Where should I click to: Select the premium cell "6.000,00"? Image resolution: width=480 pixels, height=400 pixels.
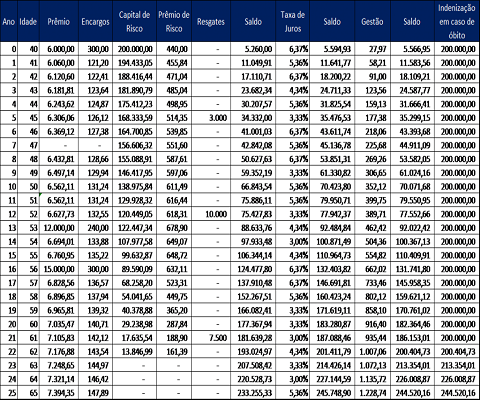(61, 49)
